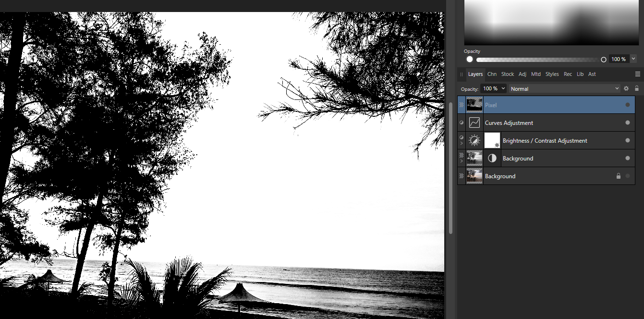Select the locked Background layer name
Screen dimensions: 644x319
coord(500,176)
